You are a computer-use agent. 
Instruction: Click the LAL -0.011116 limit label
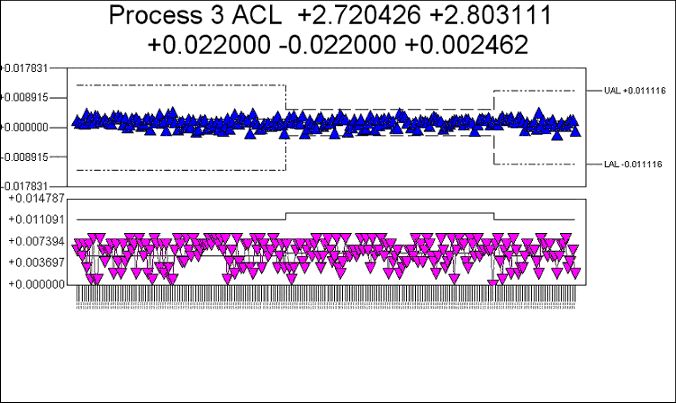pos(634,164)
